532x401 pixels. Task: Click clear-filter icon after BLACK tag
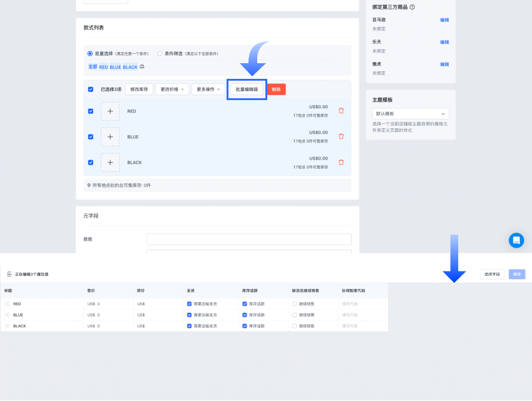[142, 66]
